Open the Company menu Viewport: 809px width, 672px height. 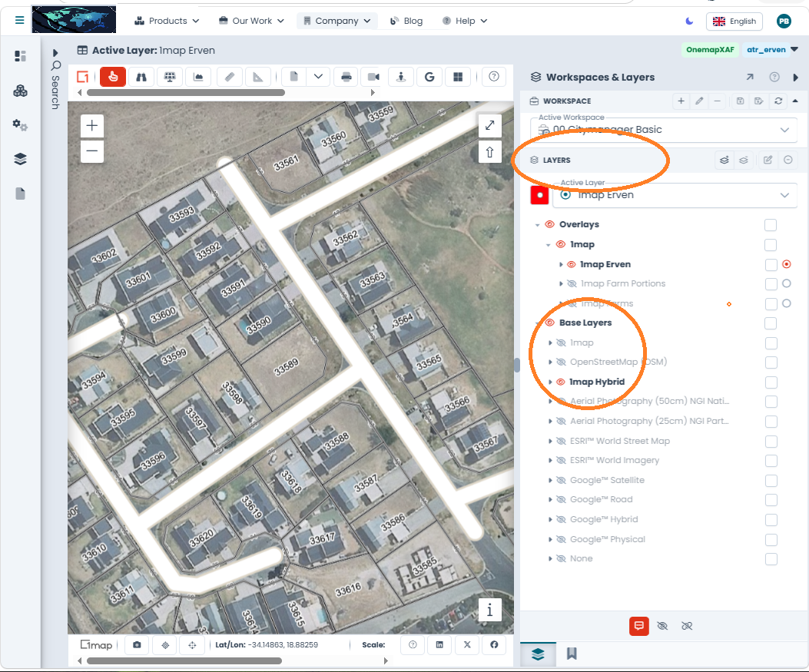[x=337, y=21]
